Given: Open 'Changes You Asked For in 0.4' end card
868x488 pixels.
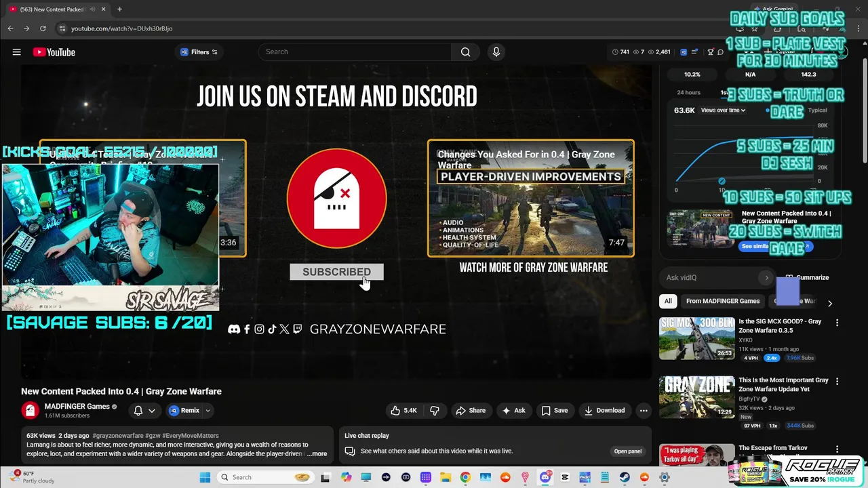Looking at the screenshot, I should point(531,198).
